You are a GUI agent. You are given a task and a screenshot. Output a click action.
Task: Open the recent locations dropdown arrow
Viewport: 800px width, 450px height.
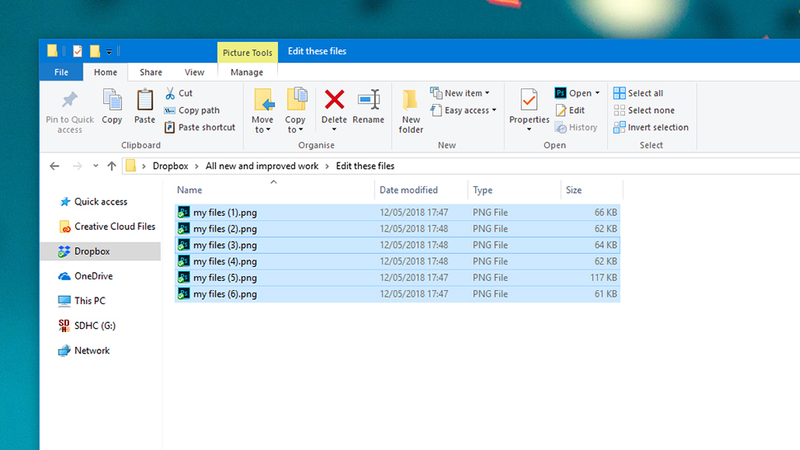click(95, 166)
